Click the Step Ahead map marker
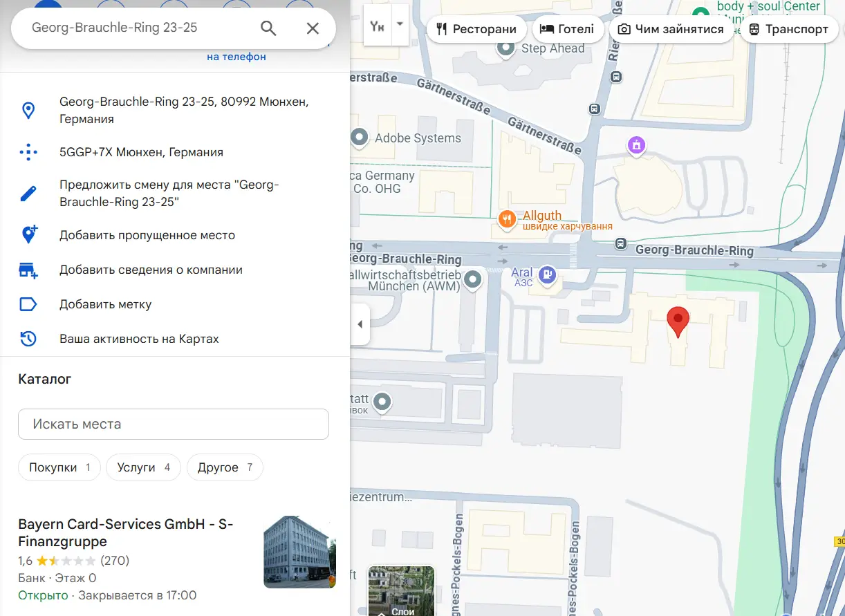 [x=506, y=48]
